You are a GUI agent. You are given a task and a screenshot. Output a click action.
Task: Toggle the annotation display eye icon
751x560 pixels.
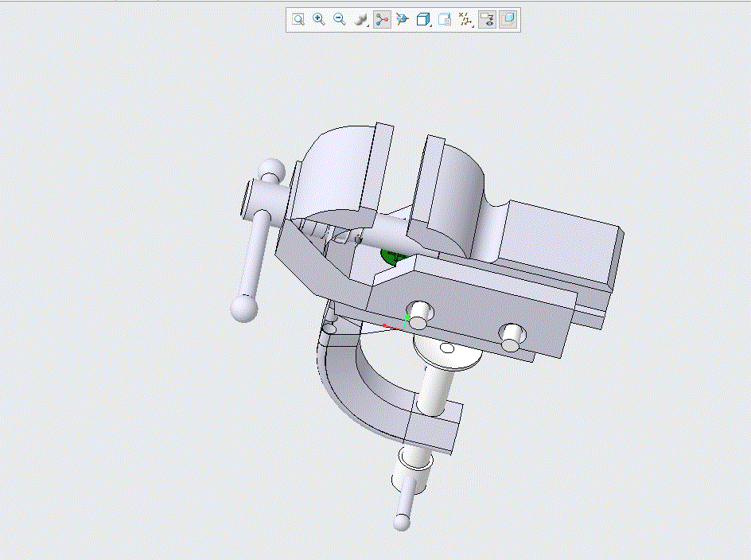pyautogui.click(x=487, y=20)
